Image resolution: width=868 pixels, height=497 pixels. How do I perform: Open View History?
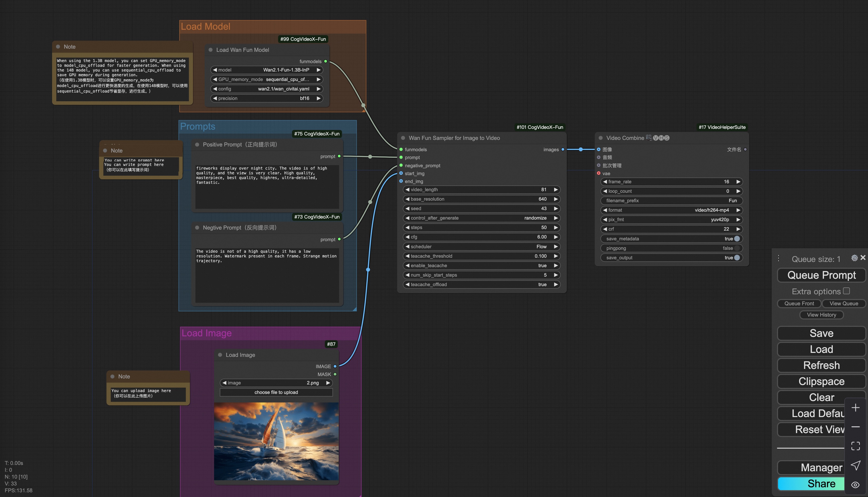(821, 315)
